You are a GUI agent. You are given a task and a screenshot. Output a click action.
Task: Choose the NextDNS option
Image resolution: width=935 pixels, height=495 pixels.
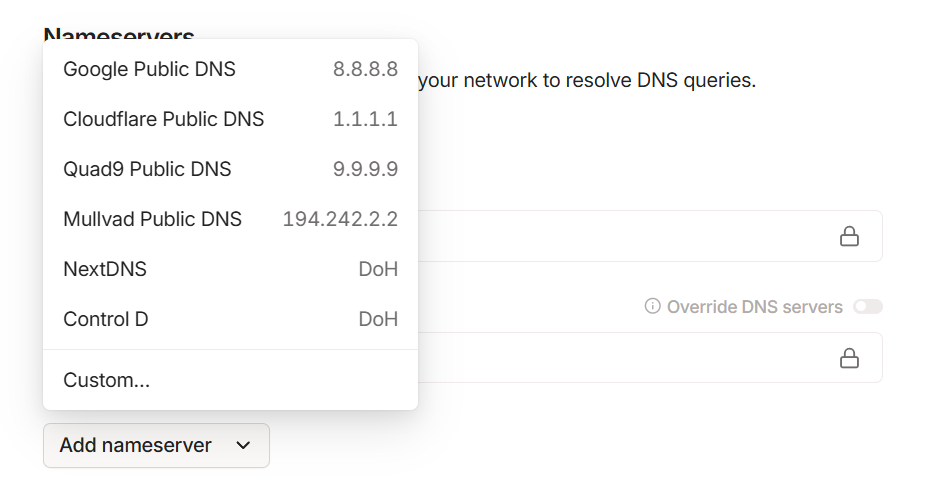(x=105, y=269)
